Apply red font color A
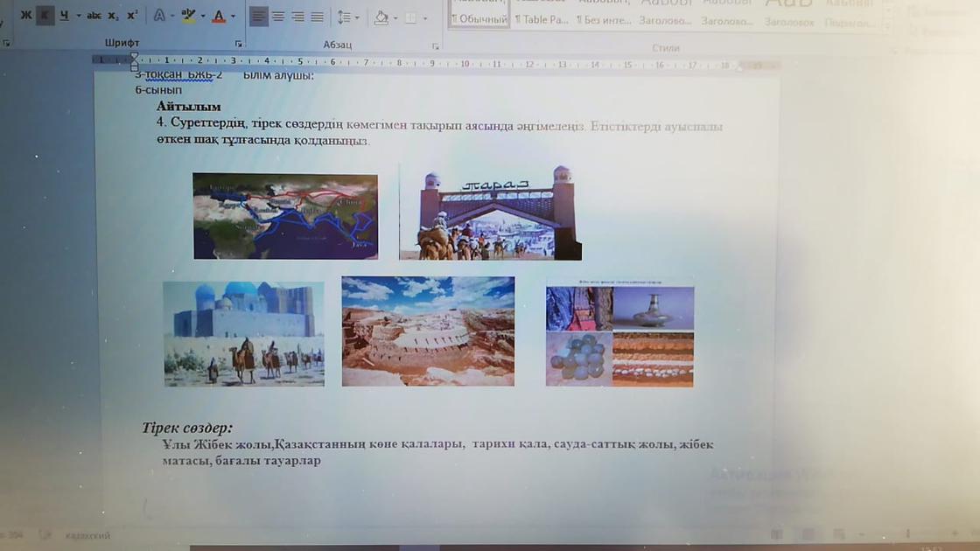The height and width of the screenshot is (551, 980). click(x=219, y=17)
